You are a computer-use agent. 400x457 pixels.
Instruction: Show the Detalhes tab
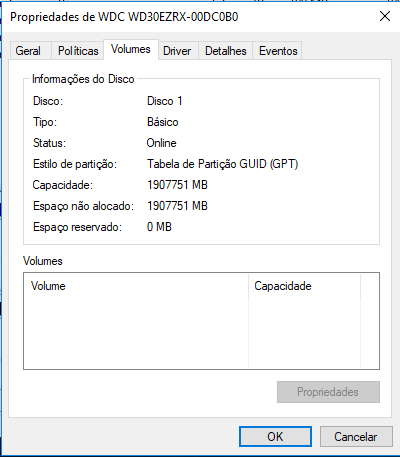click(226, 51)
